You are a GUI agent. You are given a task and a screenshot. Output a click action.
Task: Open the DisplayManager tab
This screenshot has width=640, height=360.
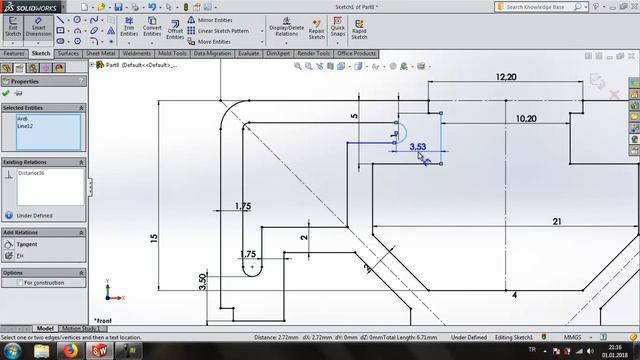[59, 68]
